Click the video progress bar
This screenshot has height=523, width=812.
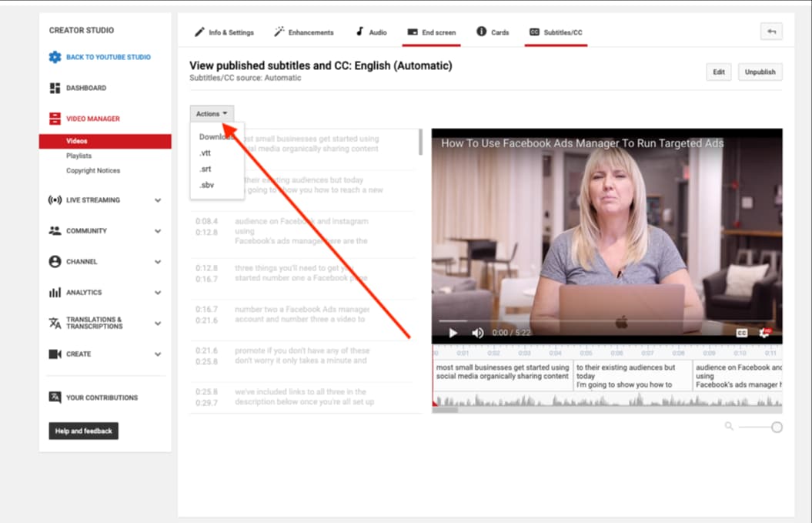pyautogui.click(x=607, y=321)
